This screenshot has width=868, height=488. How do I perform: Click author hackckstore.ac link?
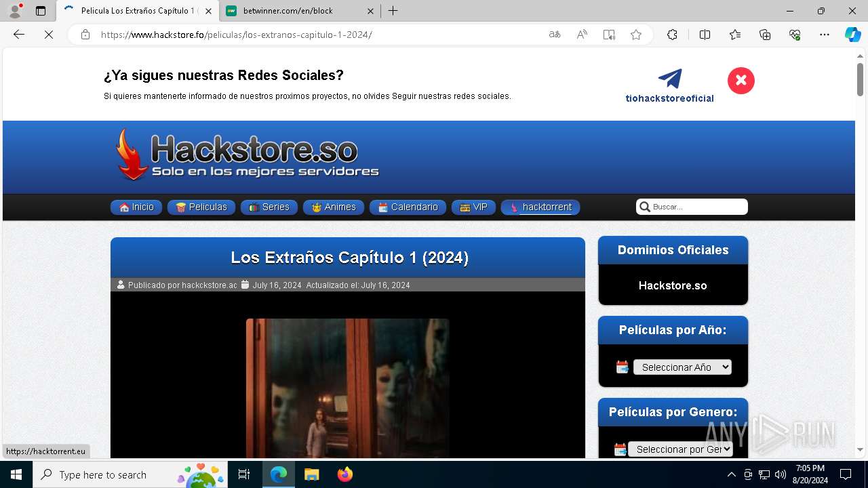(209, 285)
